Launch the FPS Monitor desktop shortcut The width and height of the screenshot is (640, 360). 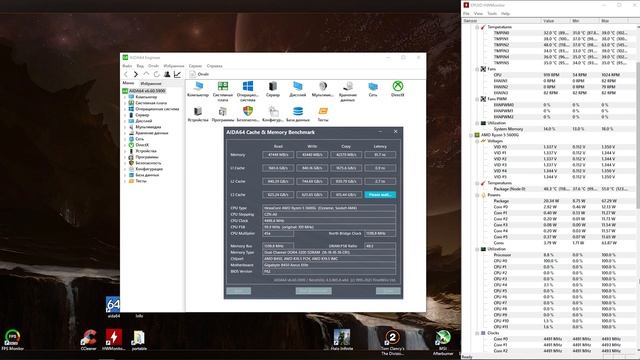13,340
